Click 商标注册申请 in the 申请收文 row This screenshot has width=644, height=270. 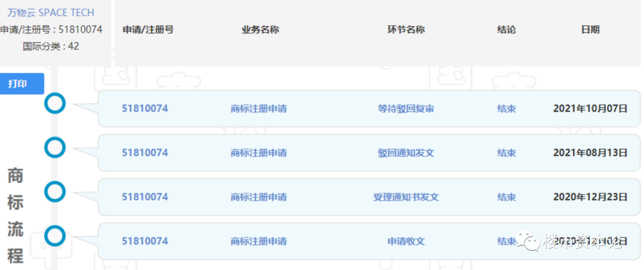[x=258, y=241]
